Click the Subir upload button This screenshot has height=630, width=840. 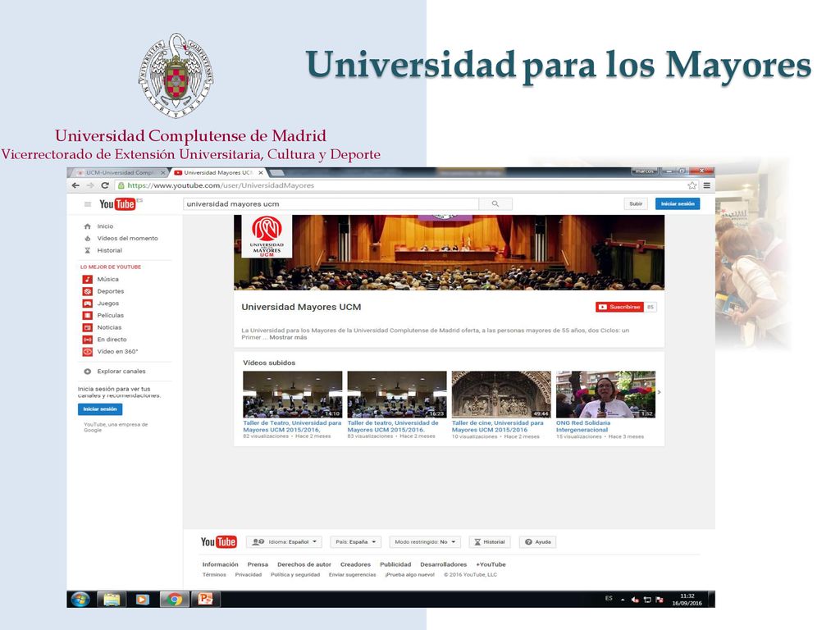point(636,204)
